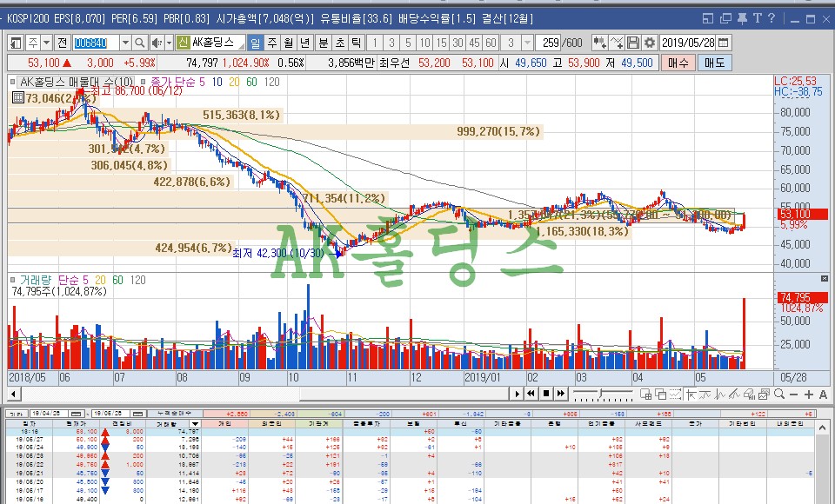Click the candlestick chart type icon
The image size is (835, 504).
pyautogui.click(x=600, y=43)
